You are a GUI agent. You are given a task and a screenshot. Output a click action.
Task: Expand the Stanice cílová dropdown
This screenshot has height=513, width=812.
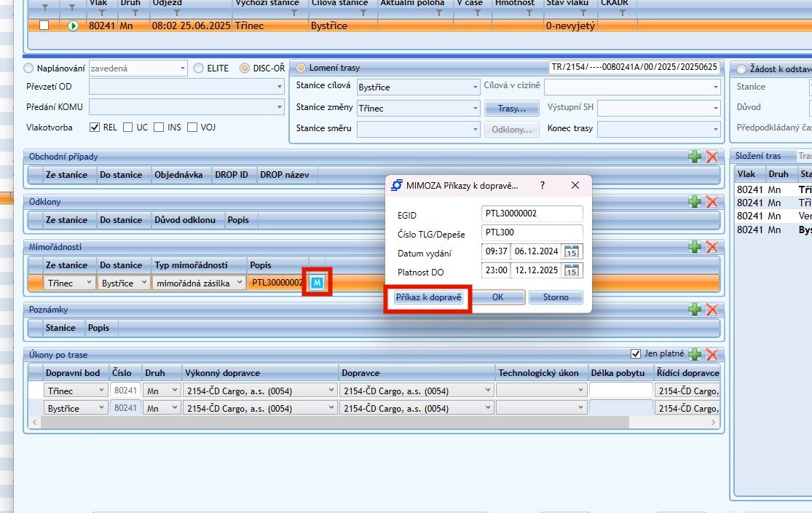pos(475,87)
